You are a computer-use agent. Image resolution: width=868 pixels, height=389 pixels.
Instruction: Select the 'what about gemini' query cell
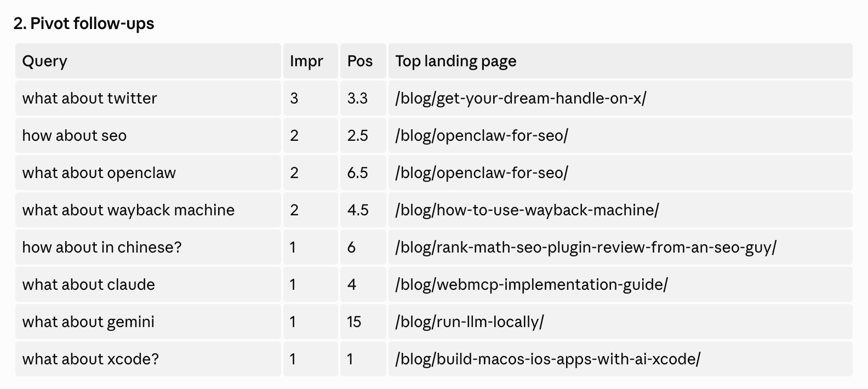tap(148, 322)
